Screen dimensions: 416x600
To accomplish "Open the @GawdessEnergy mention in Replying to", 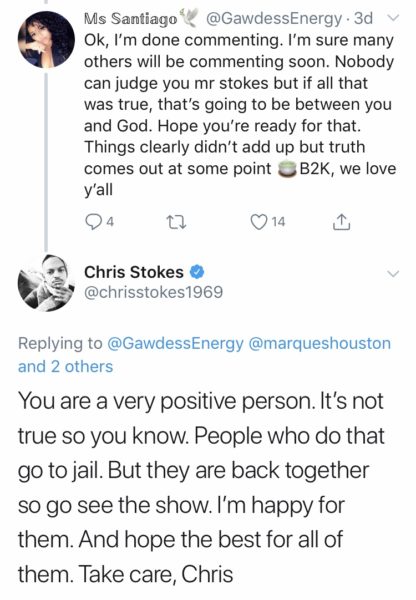I will pos(175,344).
